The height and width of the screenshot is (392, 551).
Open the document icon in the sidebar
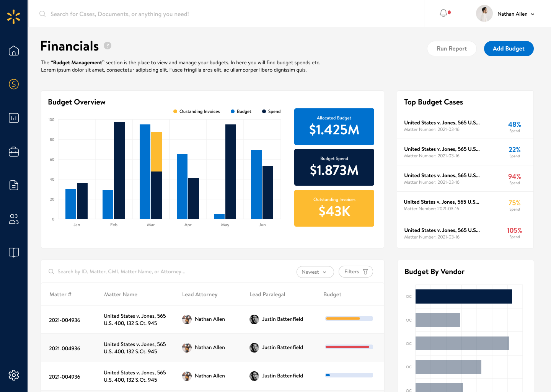click(14, 185)
